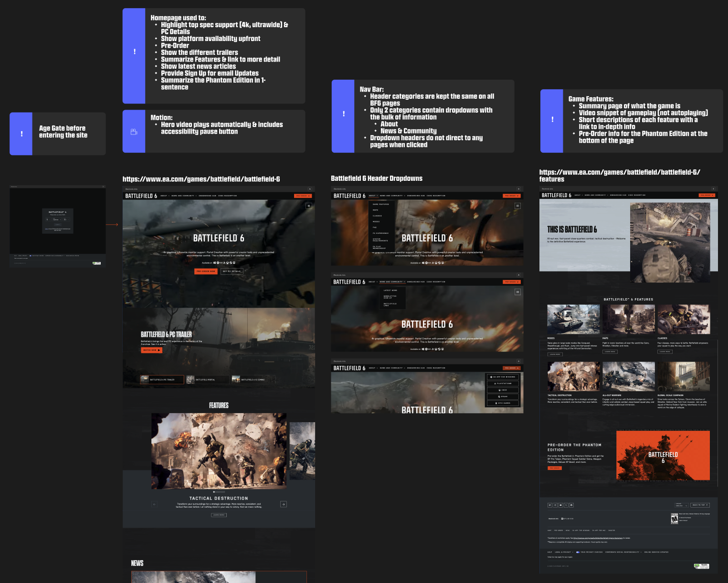Click Pre-Order Now button on homepage hero
This screenshot has width=728, height=583.
(x=206, y=271)
